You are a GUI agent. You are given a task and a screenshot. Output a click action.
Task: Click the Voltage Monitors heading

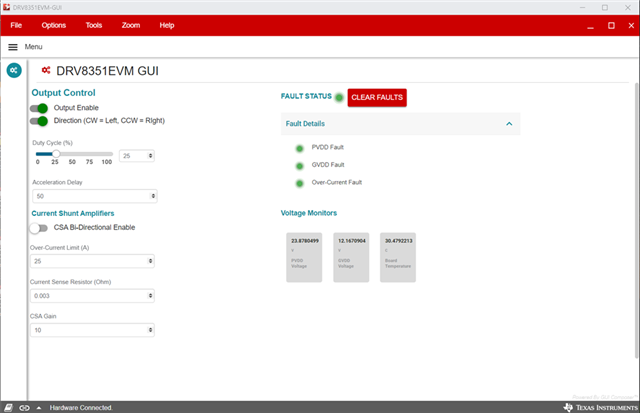(x=309, y=213)
